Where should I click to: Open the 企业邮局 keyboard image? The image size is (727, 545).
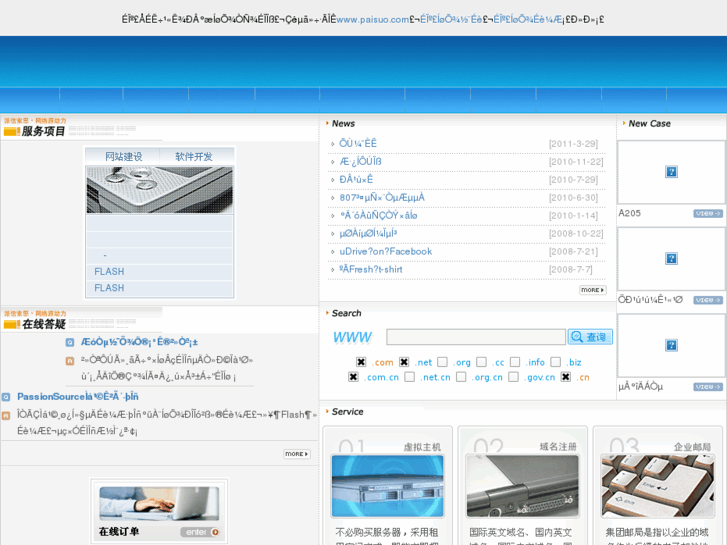(x=657, y=486)
